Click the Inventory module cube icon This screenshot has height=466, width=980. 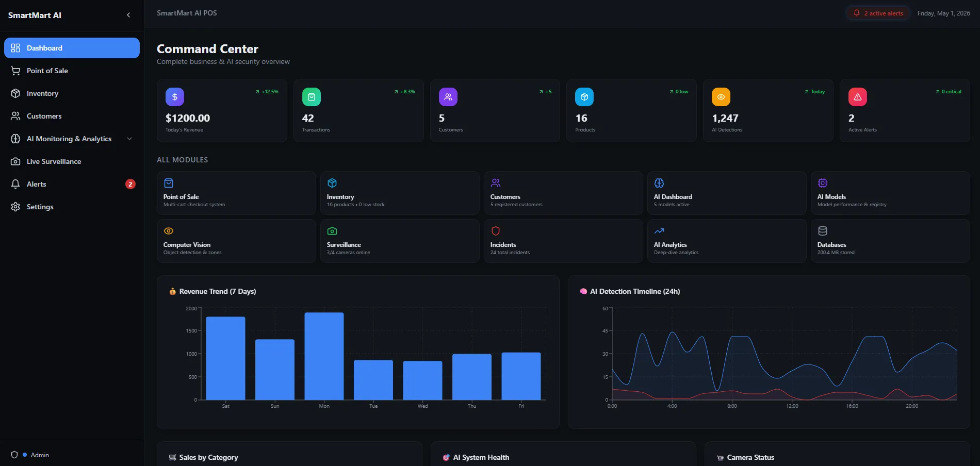332,183
